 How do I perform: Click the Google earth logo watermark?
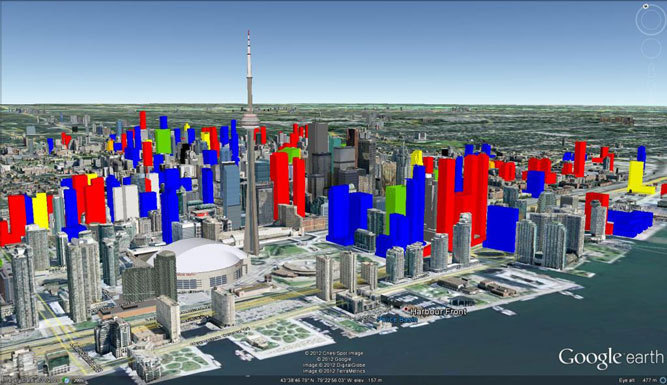tap(611, 358)
